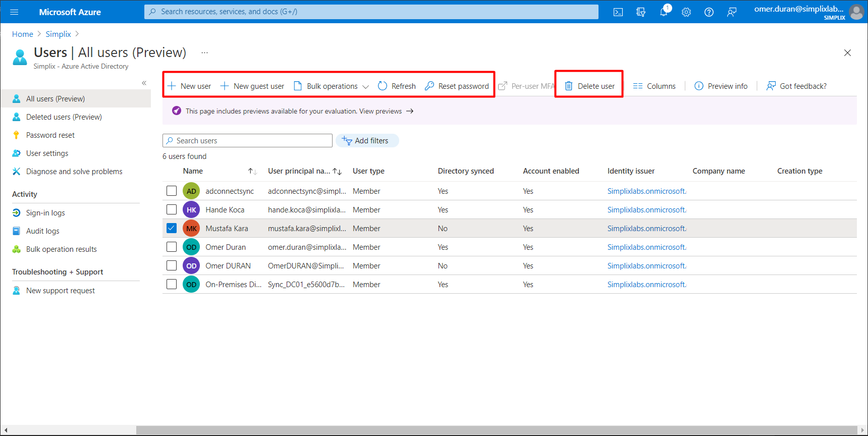
Task: Open portal settings gear
Action: tap(686, 12)
